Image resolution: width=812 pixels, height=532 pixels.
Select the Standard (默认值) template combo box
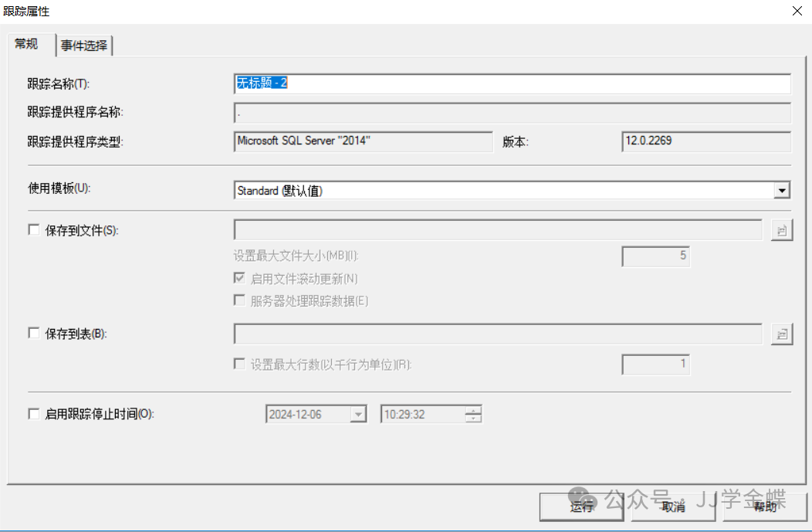pos(513,191)
